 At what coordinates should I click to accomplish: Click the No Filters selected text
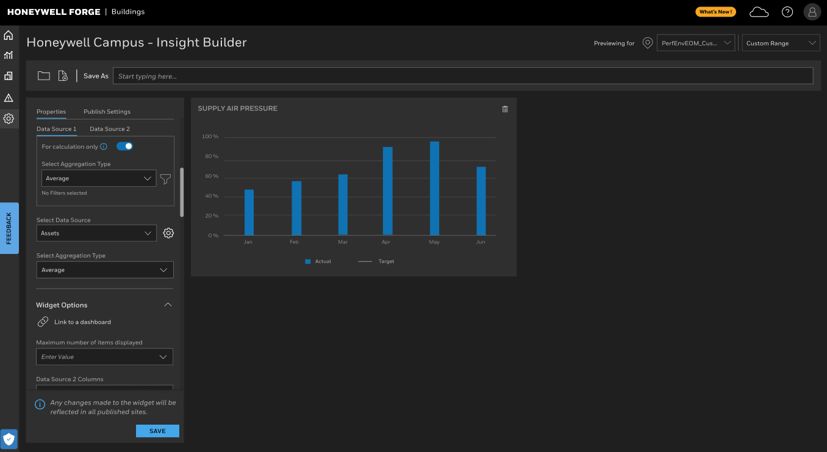[64, 193]
